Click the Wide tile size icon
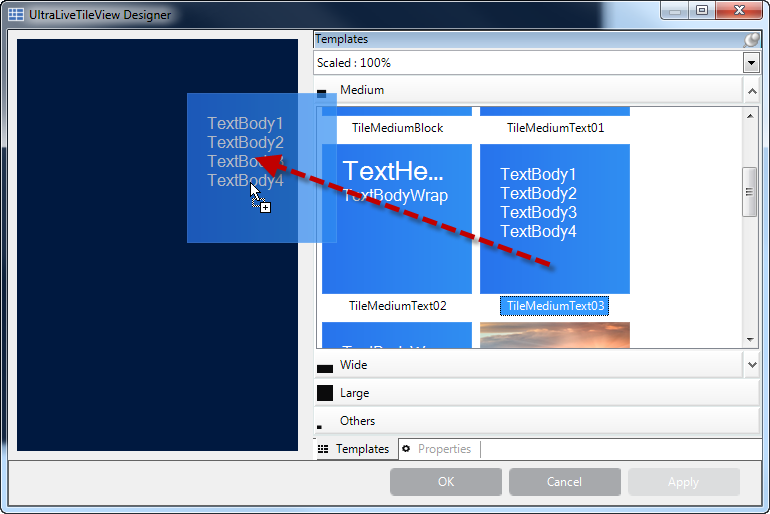The height and width of the screenshot is (514, 770). [x=324, y=369]
